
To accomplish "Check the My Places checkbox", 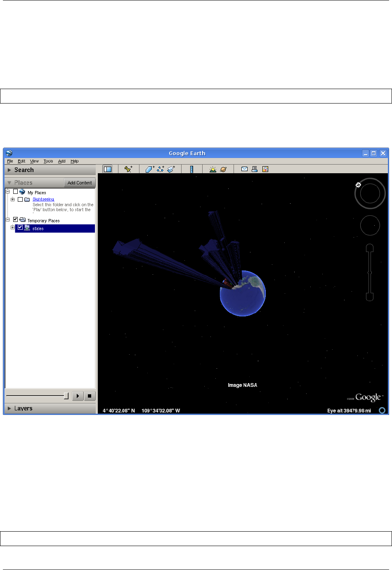I will (x=15, y=191).
